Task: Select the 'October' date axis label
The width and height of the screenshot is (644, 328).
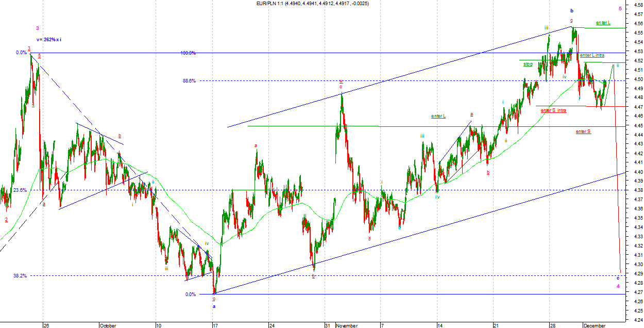Action: point(108,325)
